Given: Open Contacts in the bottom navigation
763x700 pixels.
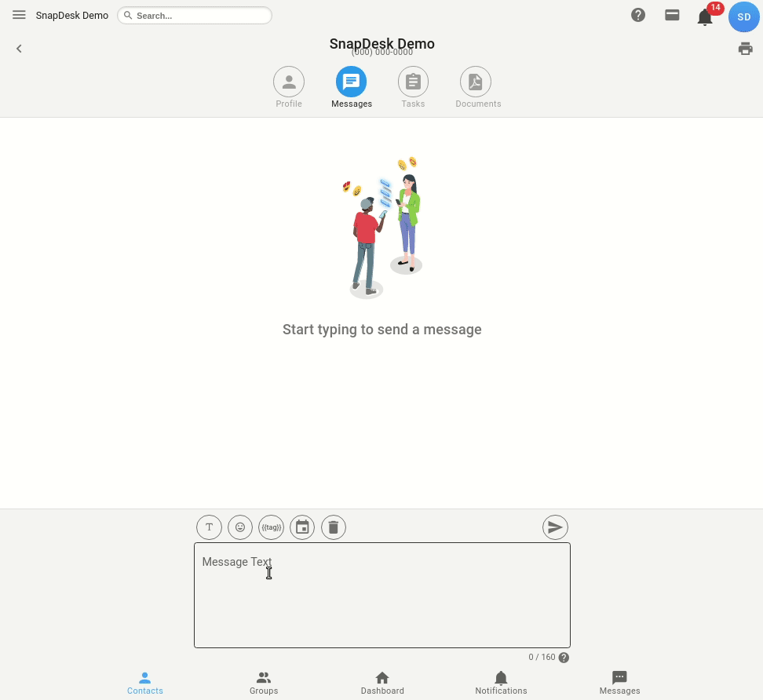Looking at the screenshot, I should coord(145,684).
